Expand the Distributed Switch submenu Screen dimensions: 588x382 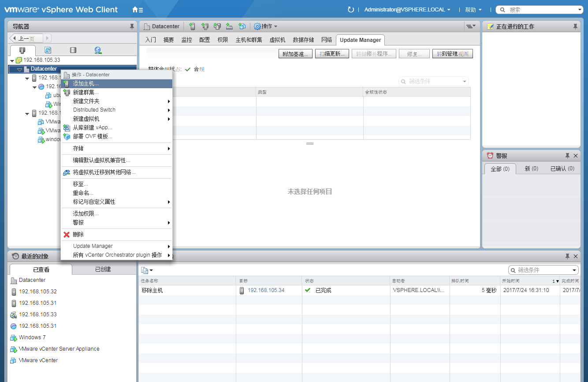click(117, 110)
